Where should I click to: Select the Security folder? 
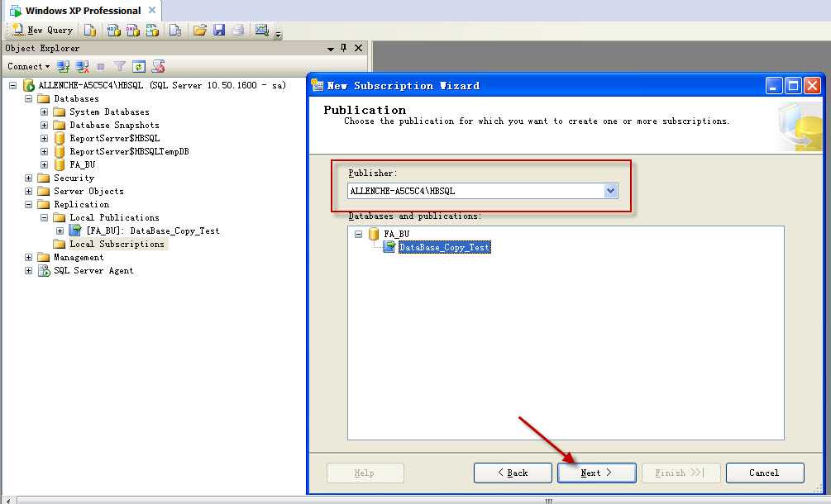74,178
